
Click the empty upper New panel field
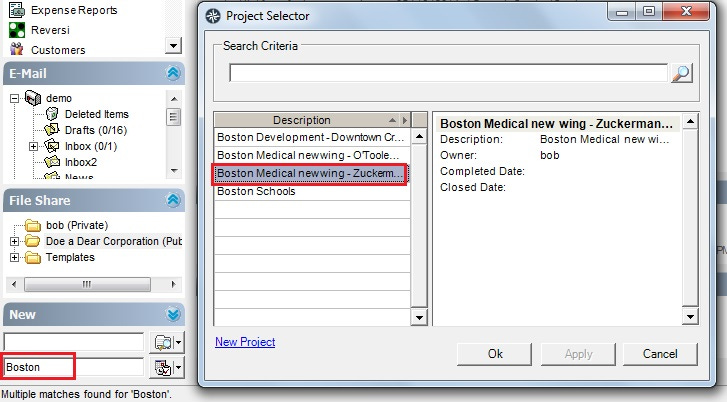74,342
